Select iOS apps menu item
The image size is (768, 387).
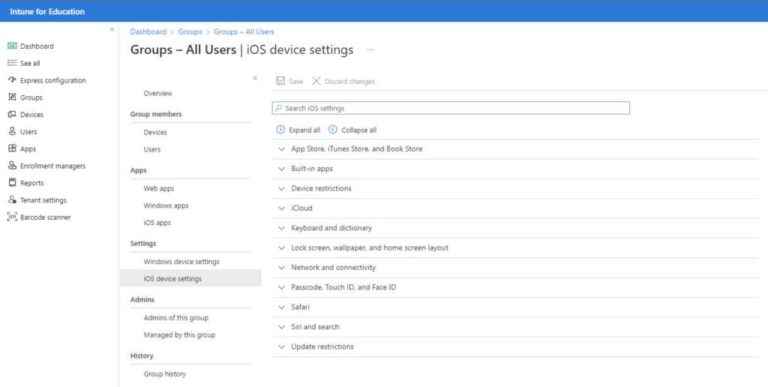157,222
